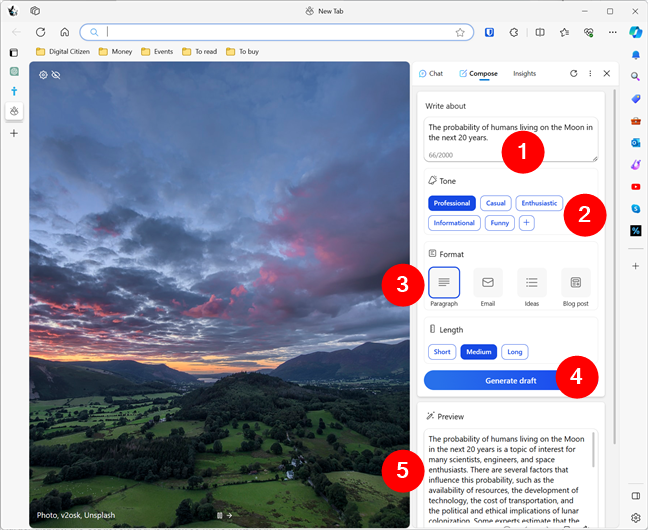Click Copilot pane vertical scrollbar
Viewport: 648px width, 530px height.
coord(615,267)
